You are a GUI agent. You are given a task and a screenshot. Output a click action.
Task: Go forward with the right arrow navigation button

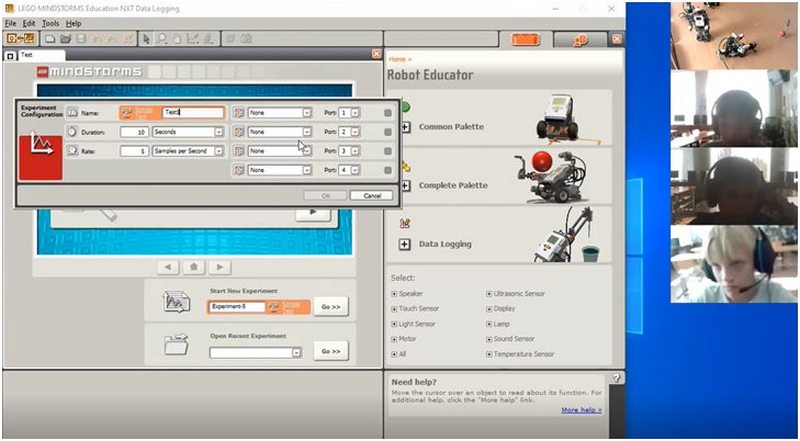(220, 267)
